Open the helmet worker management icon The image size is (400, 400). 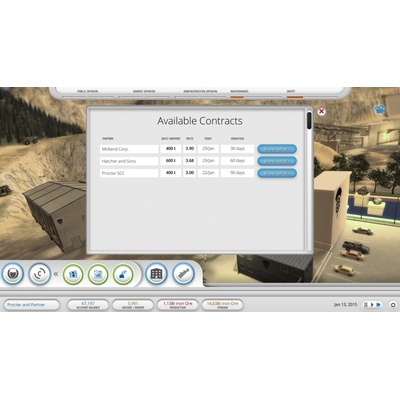13,274
